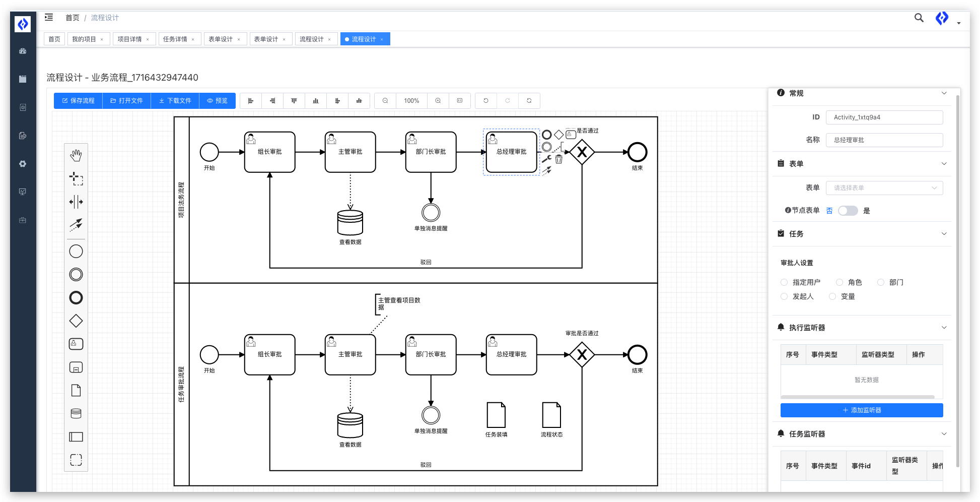This screenshot has height=502, width=980.
Task: Click the 添加监听器 button
Action: (862, 410)
